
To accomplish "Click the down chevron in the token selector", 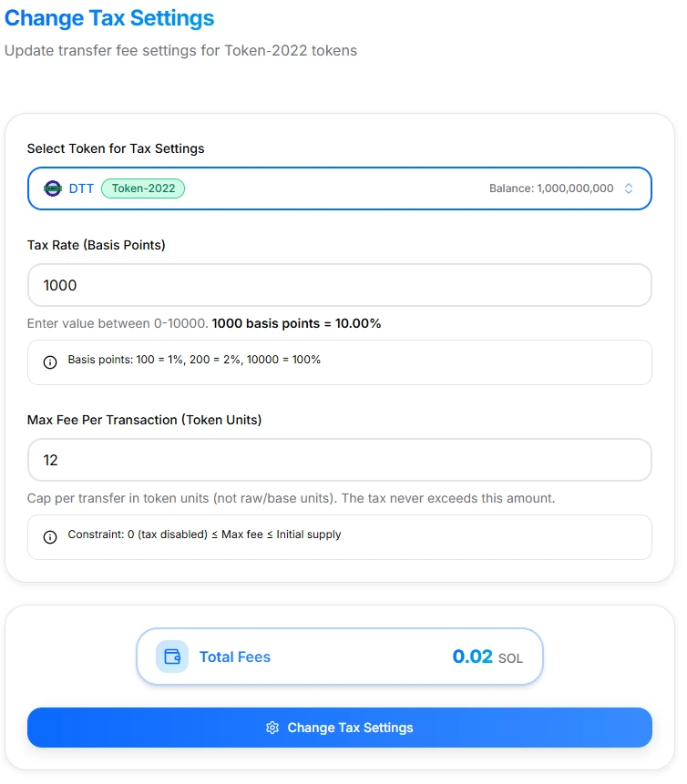I will (629, 192).
